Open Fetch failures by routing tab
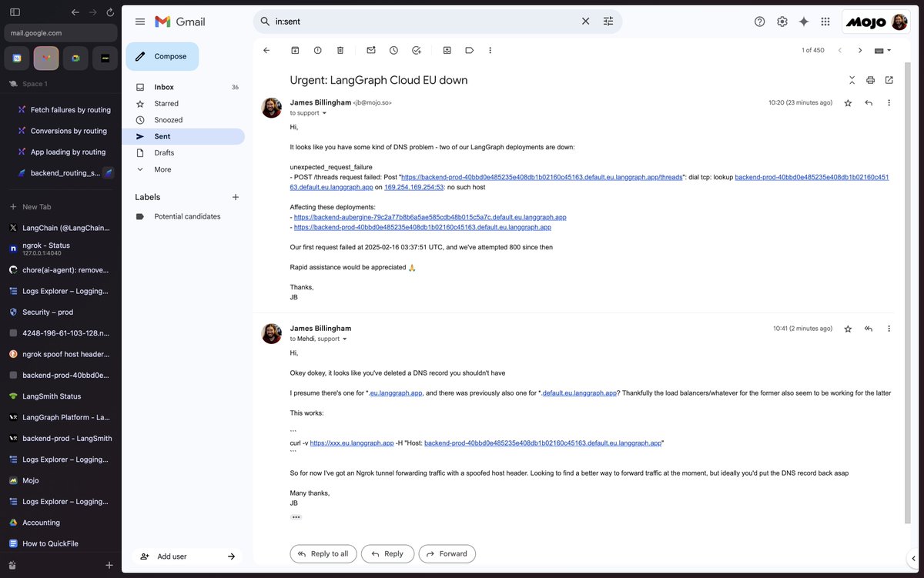 [65, 110]
